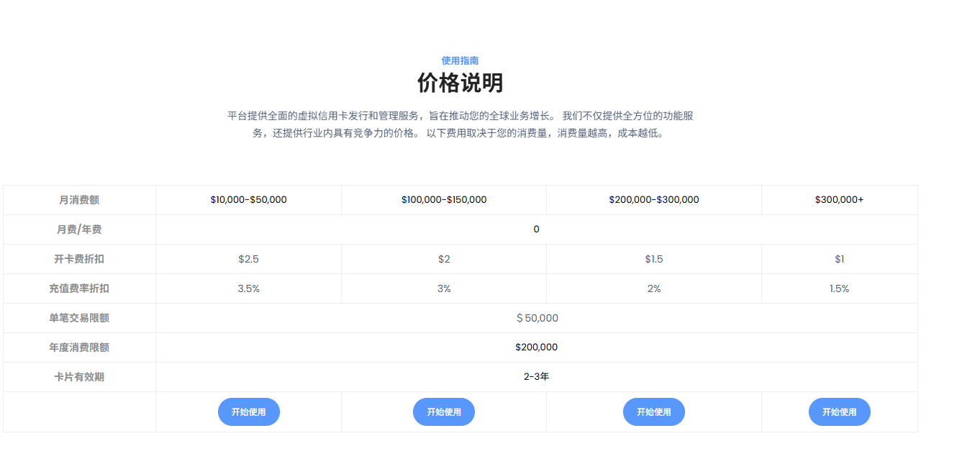Select the 开卡费折扣 row header
The image size is (980, 459).
click(x=79, y=259)
